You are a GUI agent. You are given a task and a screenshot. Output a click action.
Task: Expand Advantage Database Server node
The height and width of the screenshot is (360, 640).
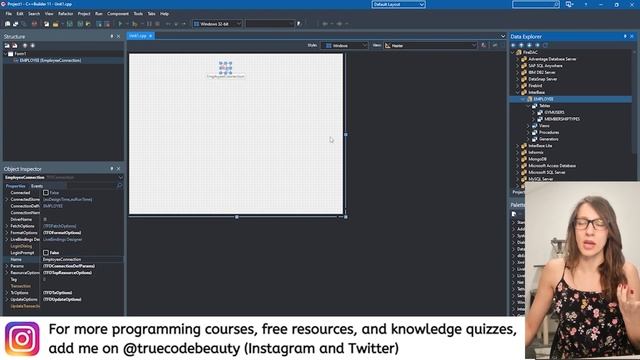(x=518, y=59)
